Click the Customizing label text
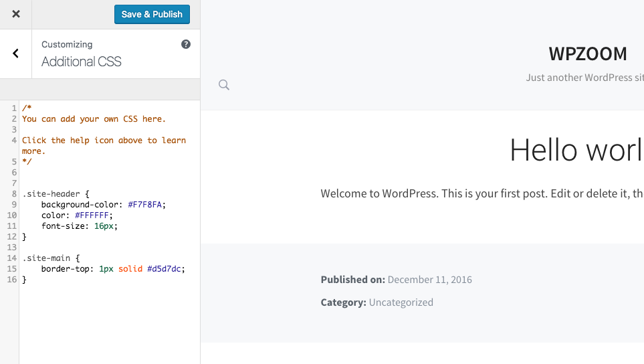 click(67, 44)
